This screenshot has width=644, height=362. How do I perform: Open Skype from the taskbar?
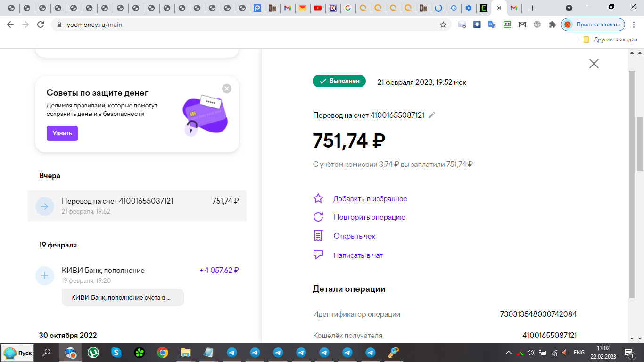tap(116, 353)
